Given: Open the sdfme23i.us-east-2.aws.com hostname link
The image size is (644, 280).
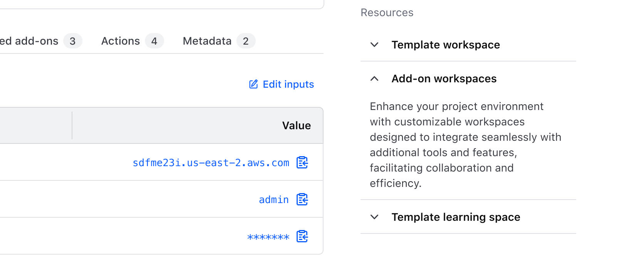Looking at the screenshot, I should (211, 163).
